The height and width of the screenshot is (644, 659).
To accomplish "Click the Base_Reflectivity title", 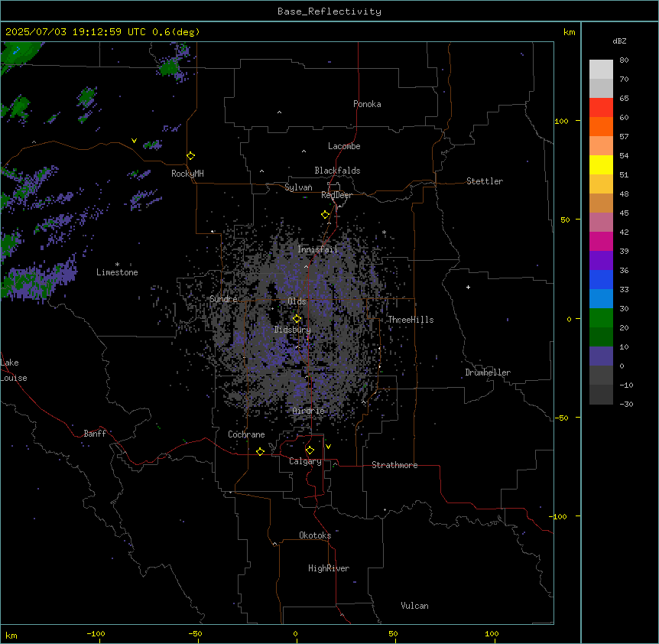I will tap(329, 11).
